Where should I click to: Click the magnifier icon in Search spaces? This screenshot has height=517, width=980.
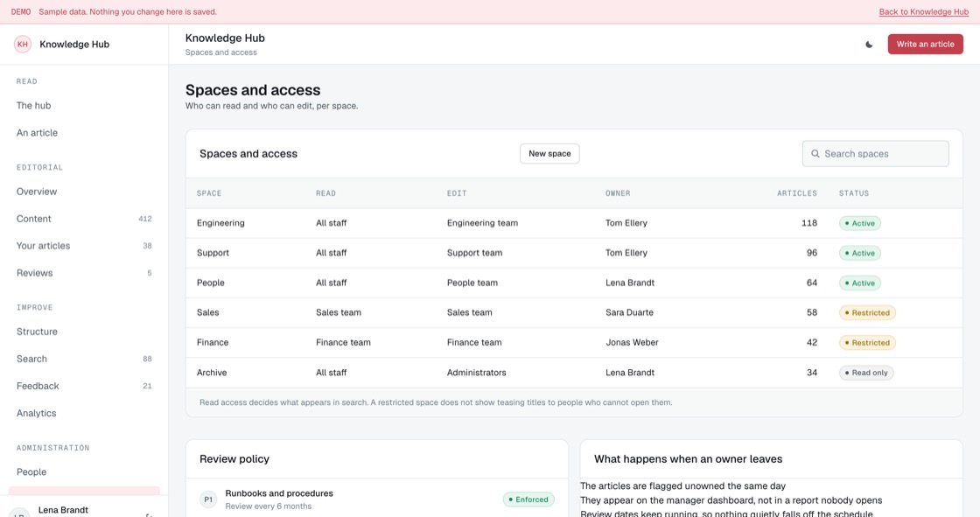click(815, 154)
